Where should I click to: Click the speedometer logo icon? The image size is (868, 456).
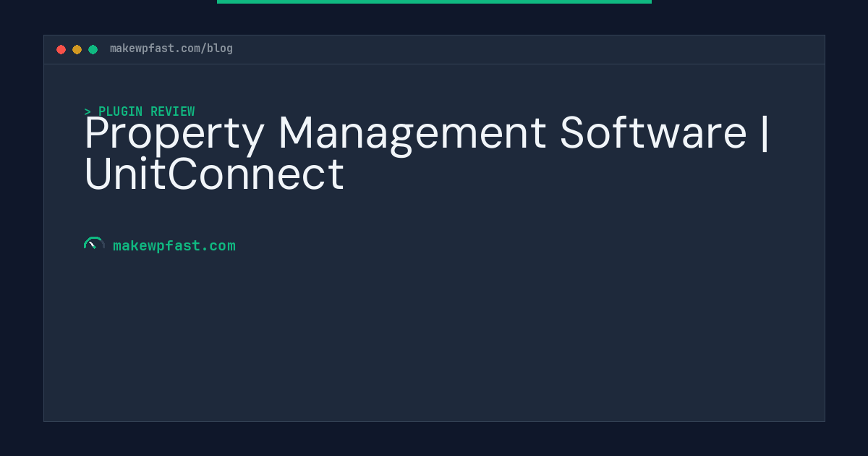[94, 245]
